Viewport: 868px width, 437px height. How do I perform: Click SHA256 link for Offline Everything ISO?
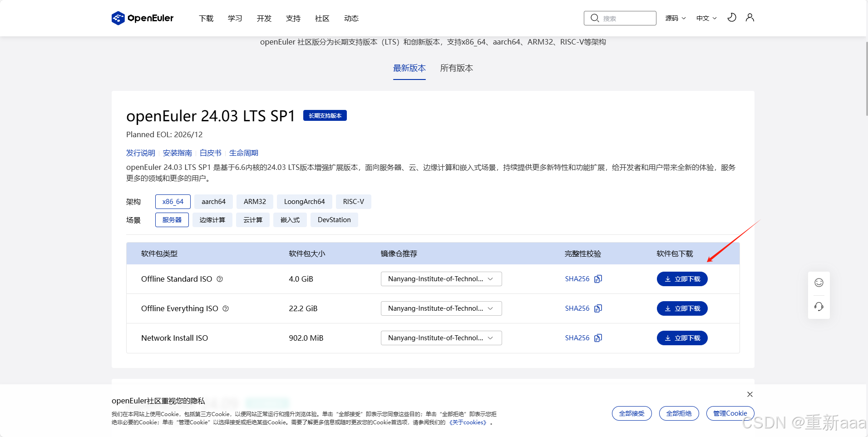coord(577,308)
